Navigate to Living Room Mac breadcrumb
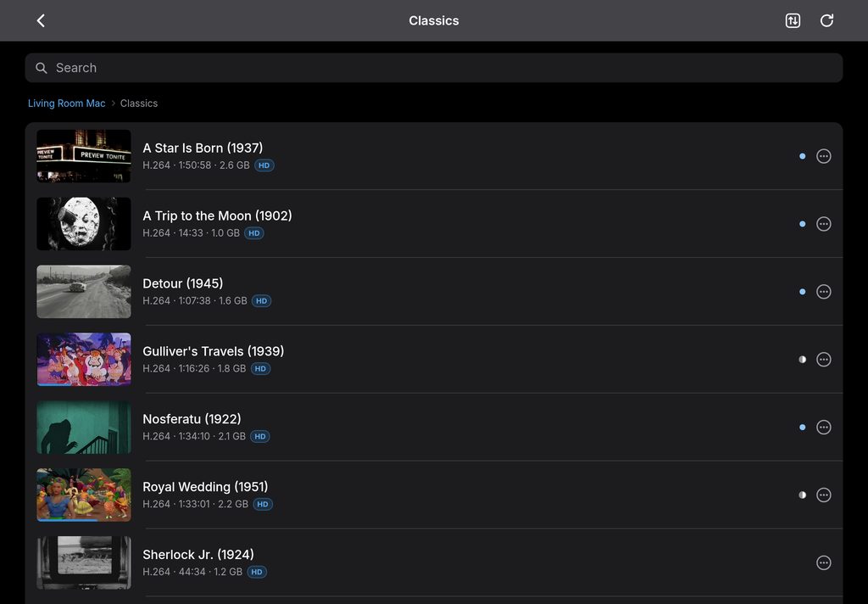 (x=66, y=103)
